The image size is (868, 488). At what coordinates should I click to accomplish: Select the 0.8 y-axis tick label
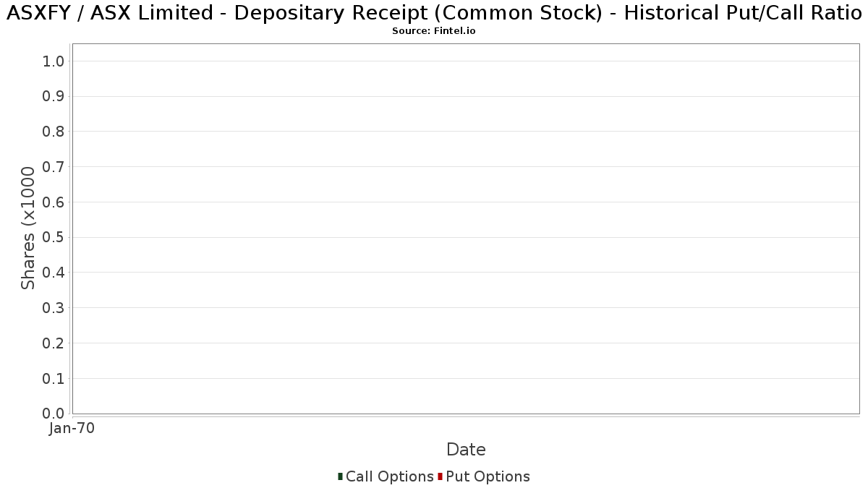point(54,132)
